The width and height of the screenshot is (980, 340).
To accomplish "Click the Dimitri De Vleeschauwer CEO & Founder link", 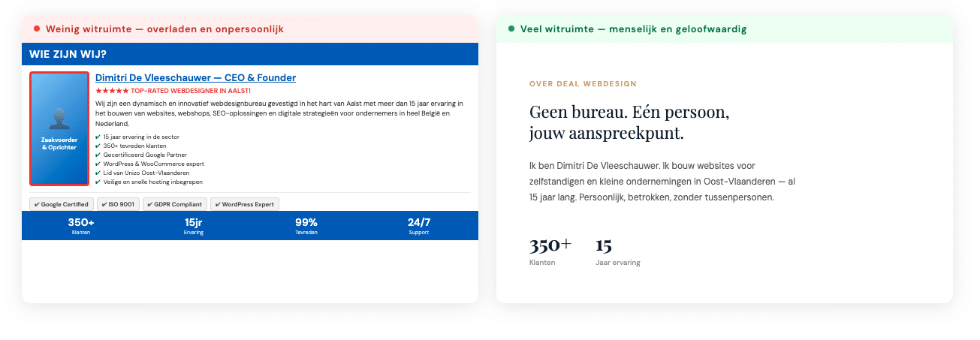I will [x=195, y=78].
